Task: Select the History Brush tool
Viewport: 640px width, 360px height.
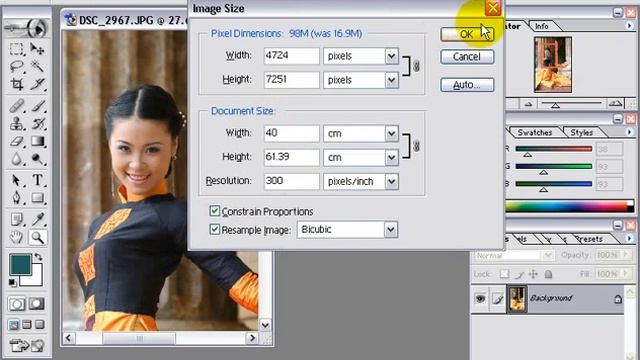Action: tap(38, 123)
